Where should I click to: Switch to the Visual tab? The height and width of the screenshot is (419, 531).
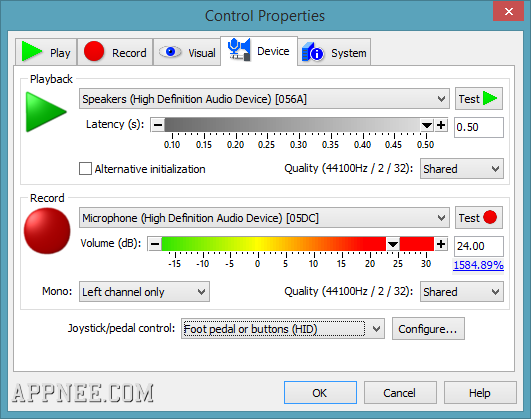[x=187, y=53]
